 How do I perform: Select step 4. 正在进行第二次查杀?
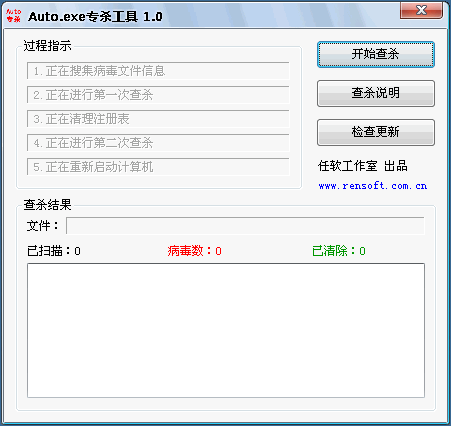158,143
